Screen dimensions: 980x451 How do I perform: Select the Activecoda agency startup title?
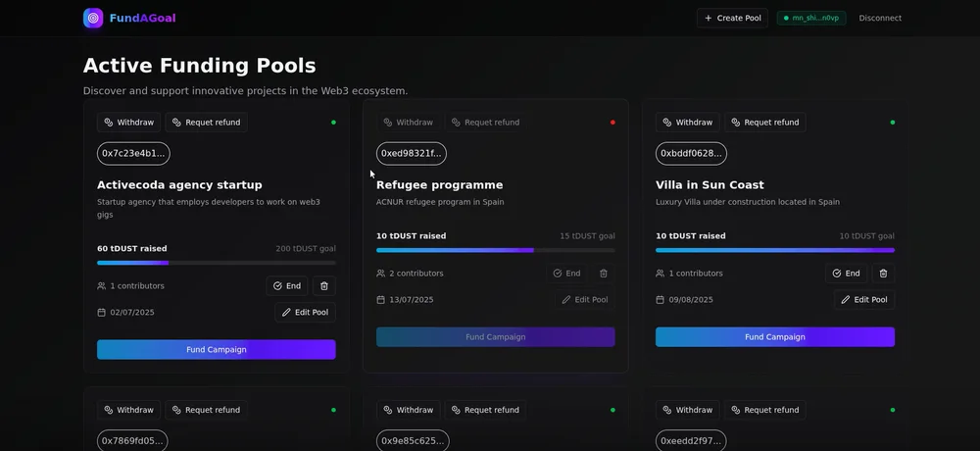[179, 185]
